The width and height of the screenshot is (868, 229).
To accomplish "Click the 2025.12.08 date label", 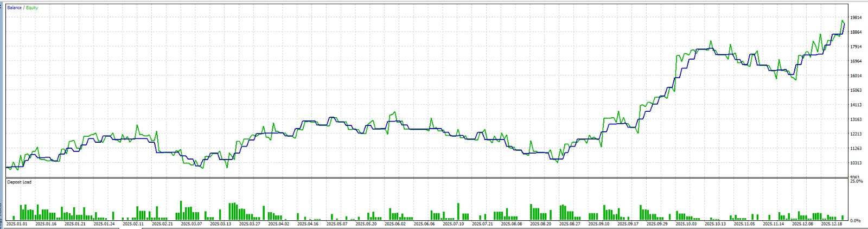I will (803, 224).
